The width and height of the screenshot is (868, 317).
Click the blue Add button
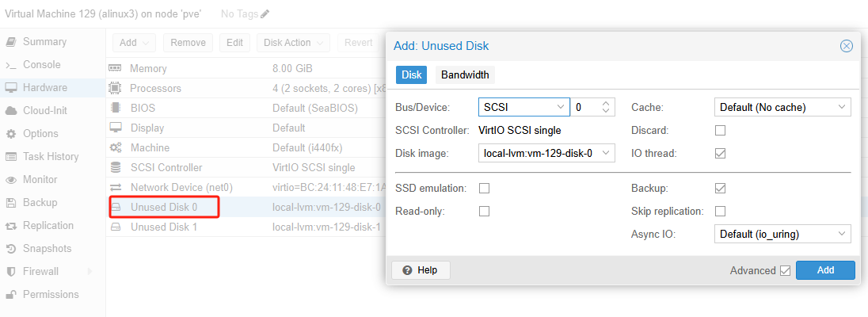tap(825, 270)
